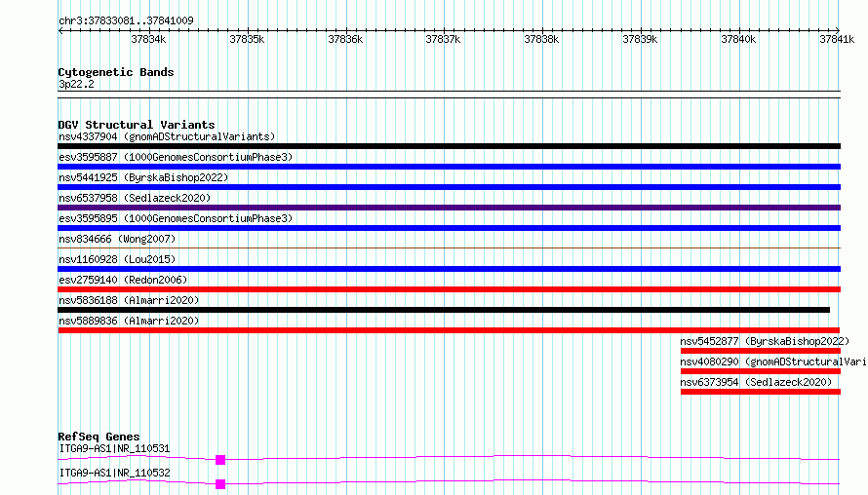Click the esv3595895 blue variant bar
The image size is (868, 495).
449,228
